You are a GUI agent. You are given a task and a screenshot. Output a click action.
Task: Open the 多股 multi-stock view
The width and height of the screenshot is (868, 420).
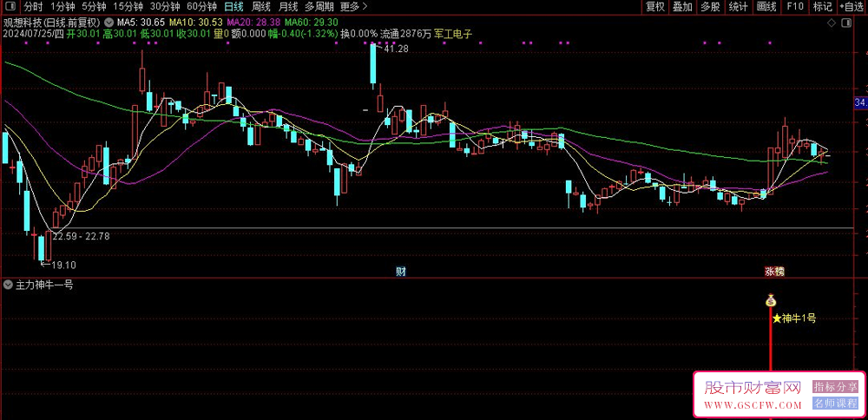[710, 7]
